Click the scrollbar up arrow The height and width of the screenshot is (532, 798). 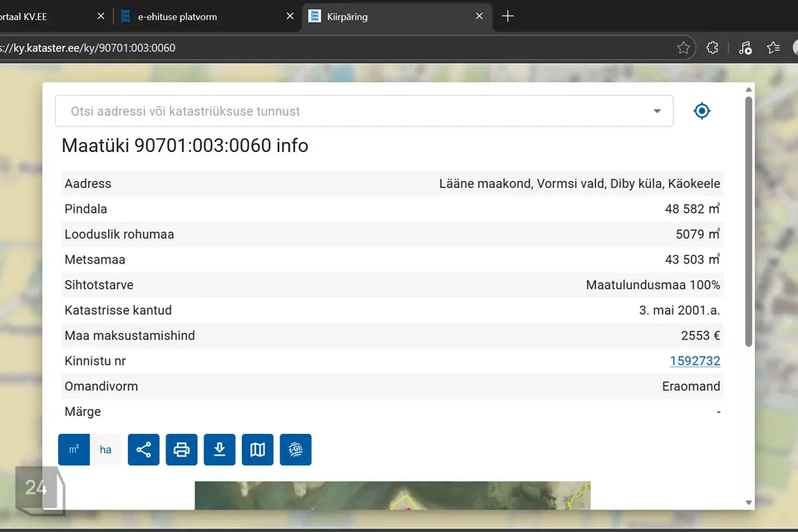(749, 90)
